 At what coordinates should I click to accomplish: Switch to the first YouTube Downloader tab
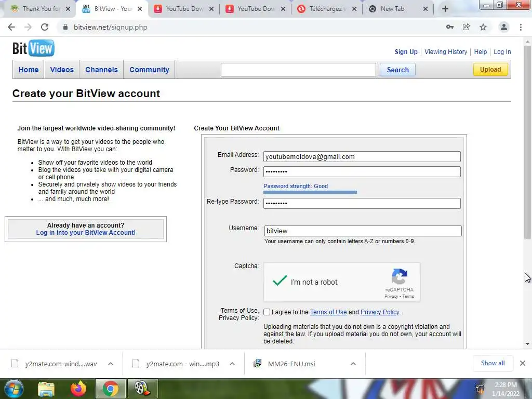183,9
